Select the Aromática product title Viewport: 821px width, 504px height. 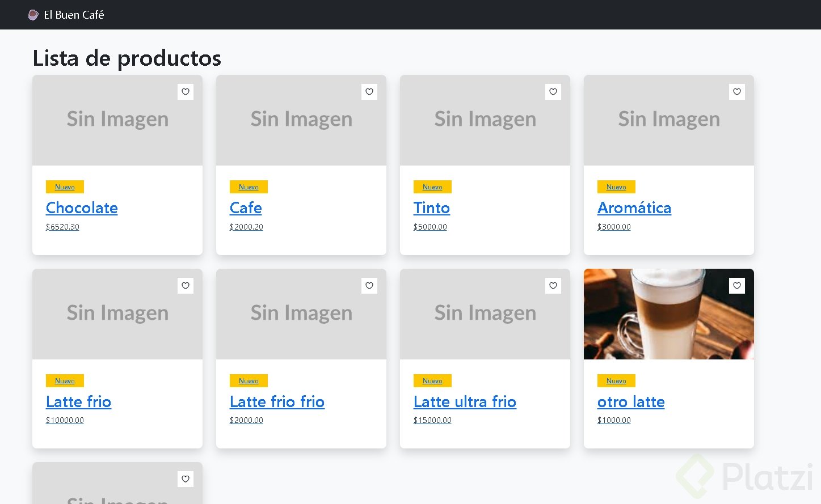634,208
